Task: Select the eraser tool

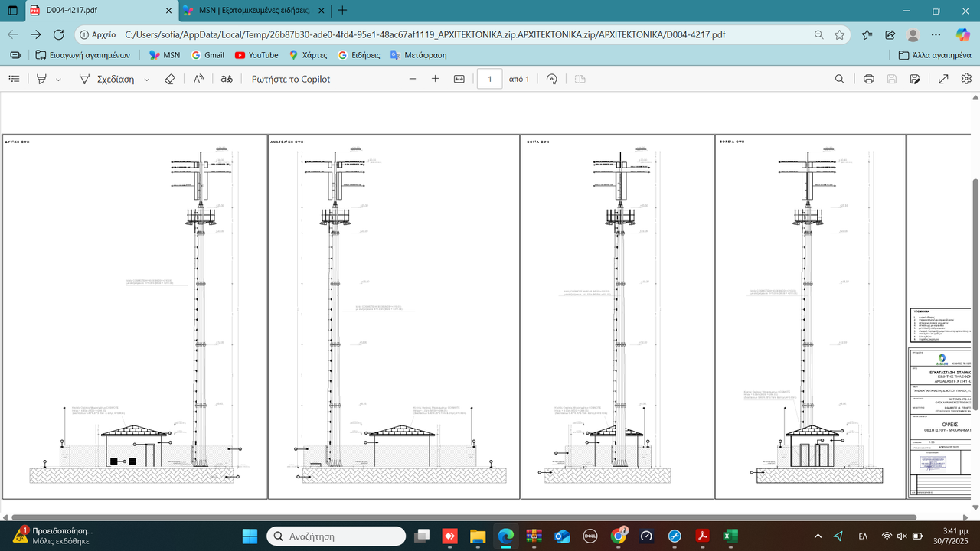Action: (170, 79)
